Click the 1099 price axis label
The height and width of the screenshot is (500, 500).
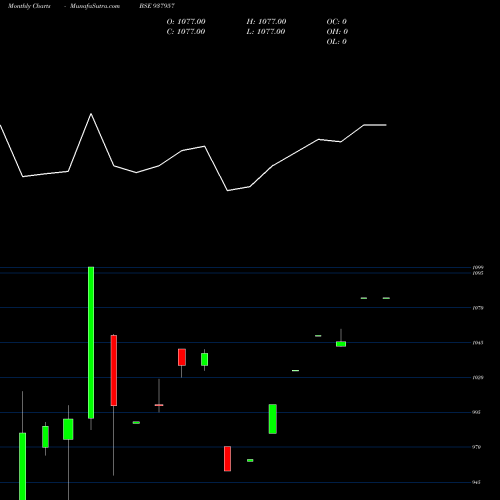tap(478, 267)
